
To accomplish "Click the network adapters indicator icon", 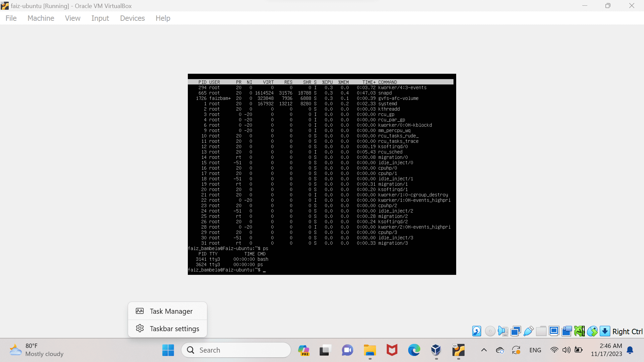I will (x=516, y=331).
